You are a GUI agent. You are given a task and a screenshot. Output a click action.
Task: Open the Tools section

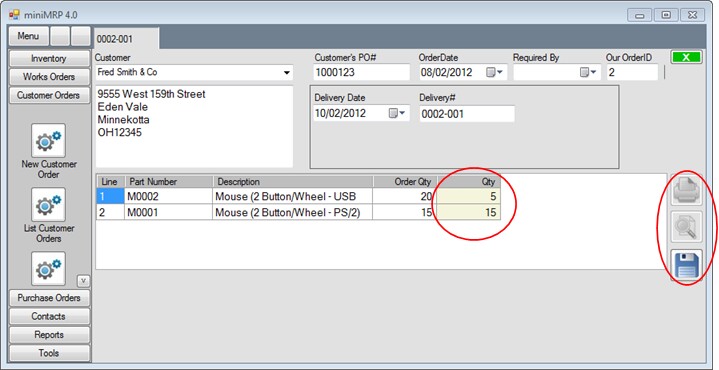pos(49,353)
